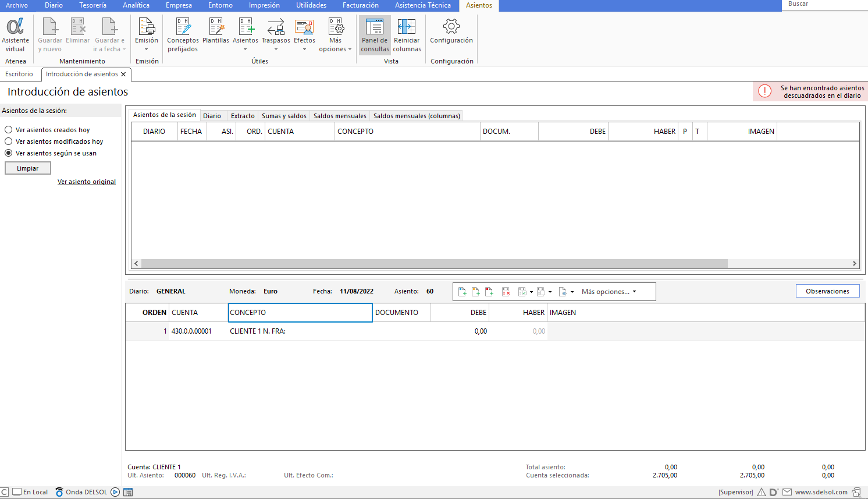Viewport: 868px width, 499px height.
Task: Click the red unbalanced entries alert icon
Action: [765, 91]
